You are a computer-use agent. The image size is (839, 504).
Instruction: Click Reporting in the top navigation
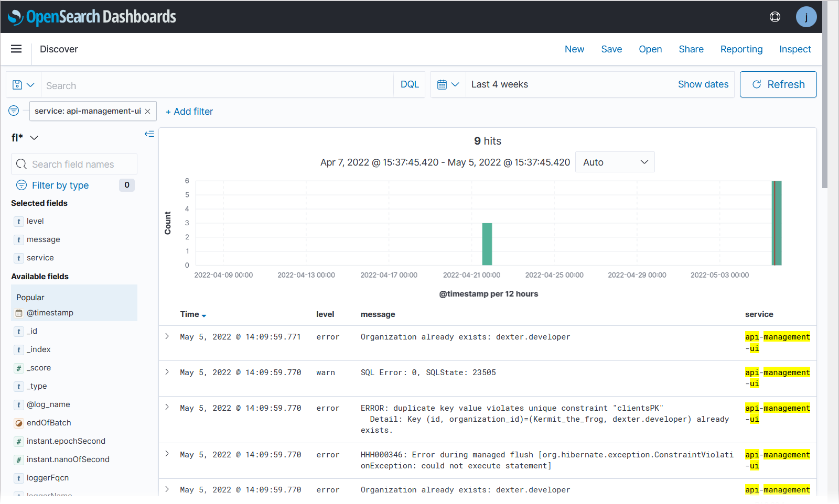(741, 49)
